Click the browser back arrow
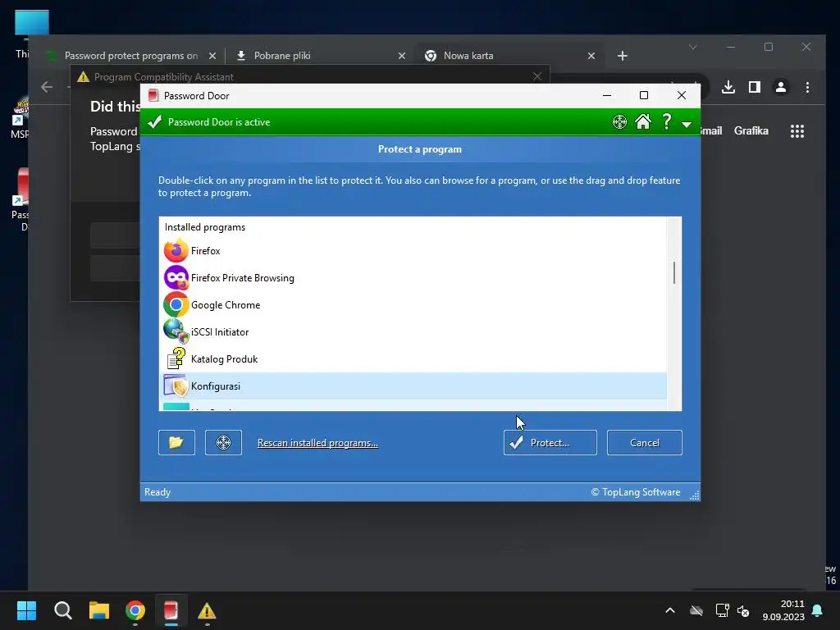The image size is (840, 630). [x=47, y=87]
